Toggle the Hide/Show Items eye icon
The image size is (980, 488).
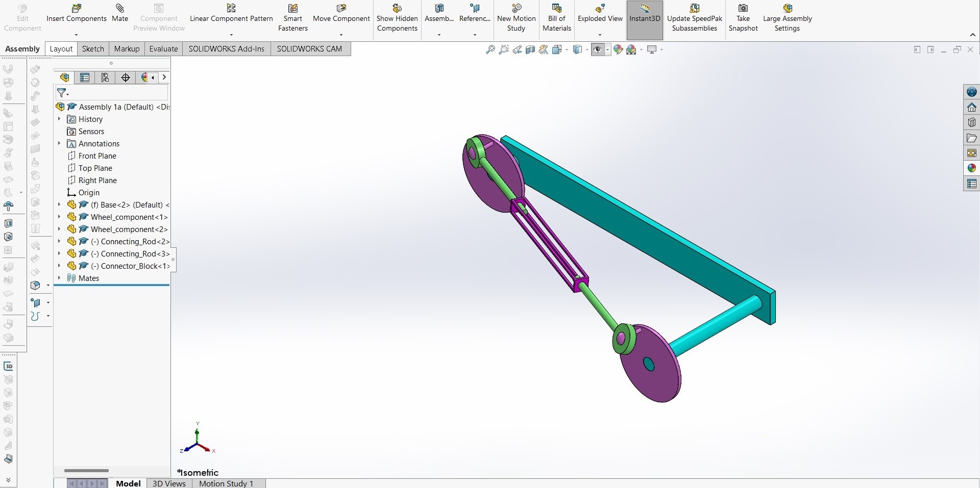click(x=598, y=49)
